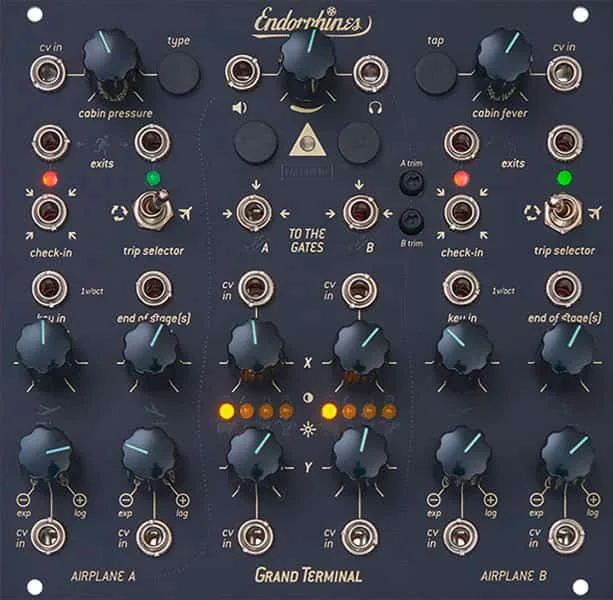This screenshot has height=600, width=613.
Task: Click the down arrow above gate jack A
Action: click(x=256, y=184)
